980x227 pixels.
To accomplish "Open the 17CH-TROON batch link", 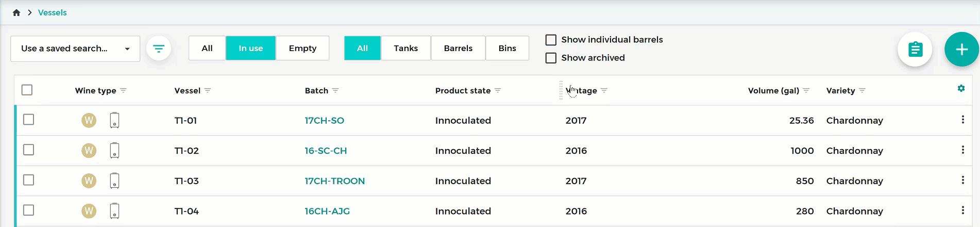I will (335, 181).
